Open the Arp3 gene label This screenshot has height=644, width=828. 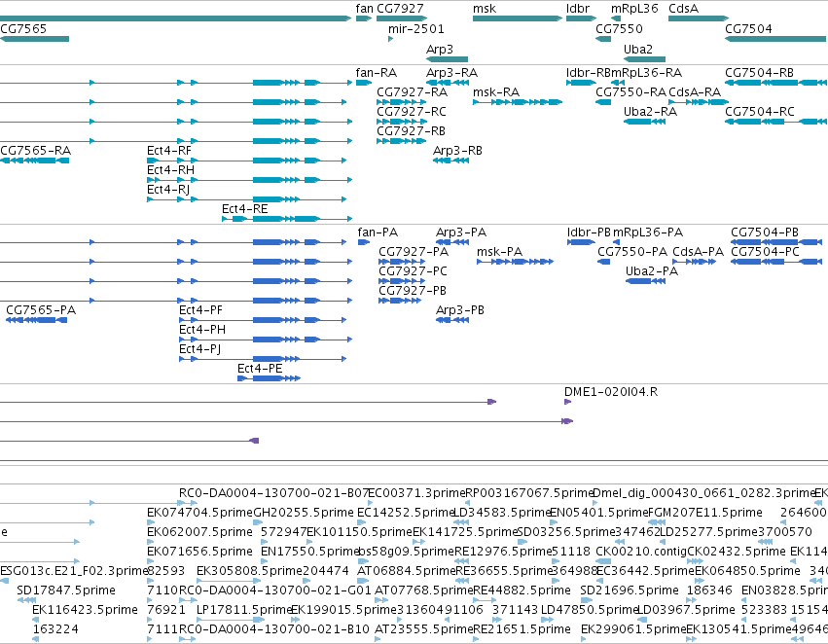tap(440, 50)
